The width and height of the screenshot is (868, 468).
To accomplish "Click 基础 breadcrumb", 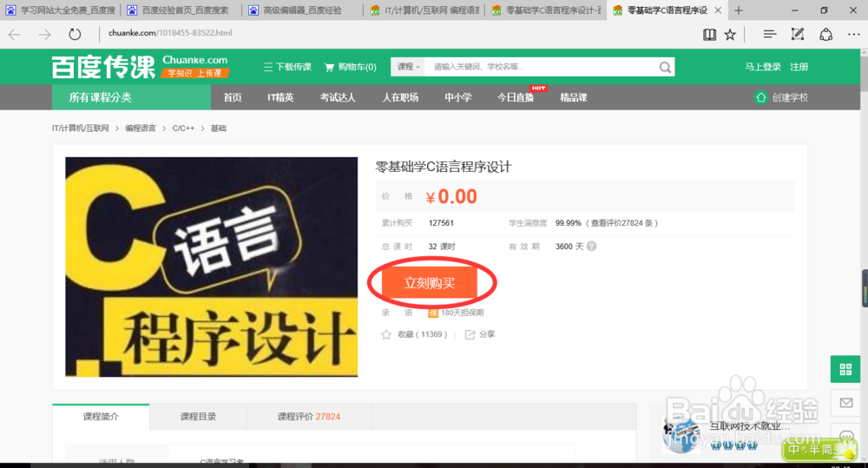I will pos(218,128).
